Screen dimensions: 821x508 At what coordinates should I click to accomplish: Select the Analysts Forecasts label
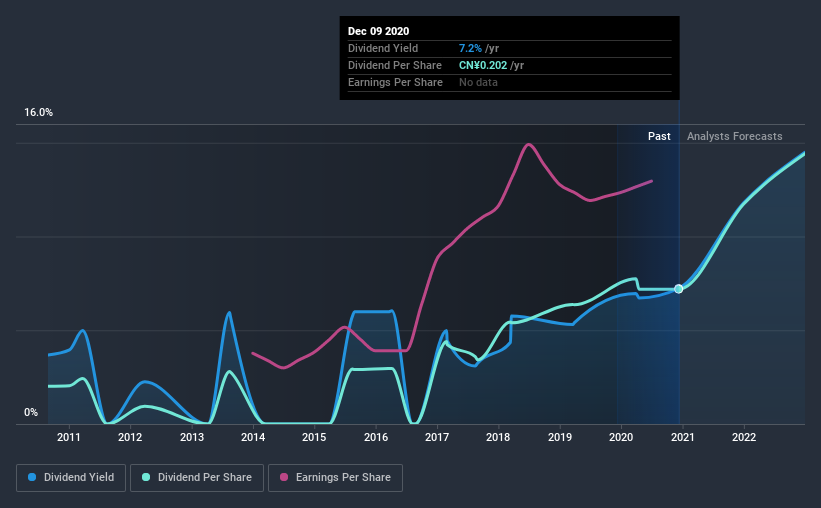point(735,136)
